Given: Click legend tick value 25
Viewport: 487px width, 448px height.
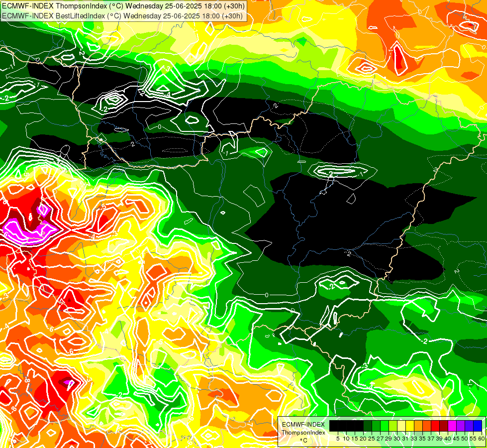Looking at the screenshot, I should [x=372, y=439].
